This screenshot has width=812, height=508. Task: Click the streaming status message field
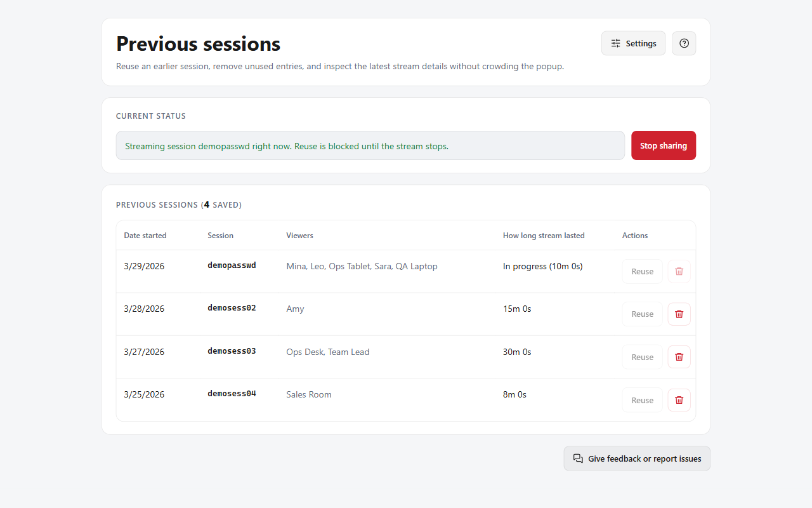point(370,145)
